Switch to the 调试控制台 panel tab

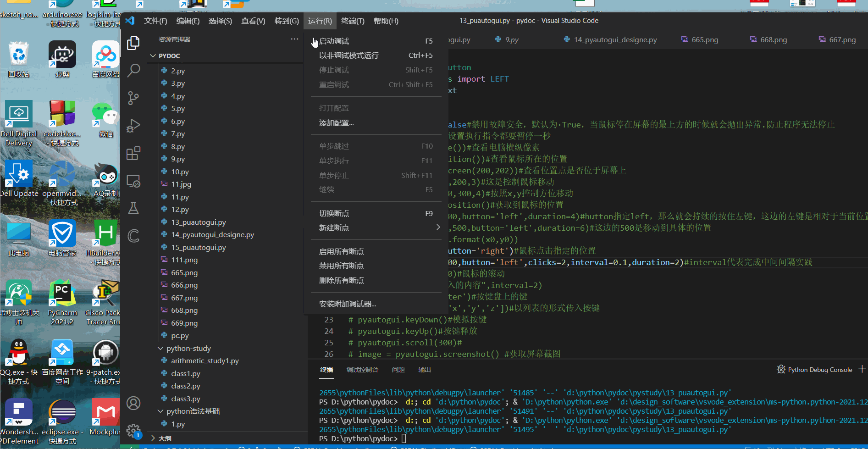pyautogui.click(x=362, y=370)
